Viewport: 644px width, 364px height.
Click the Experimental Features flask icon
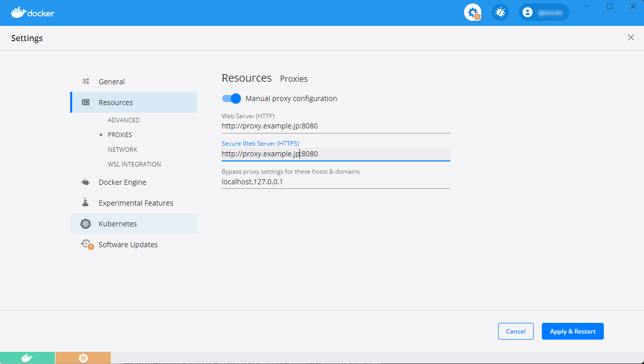(85, 203)
